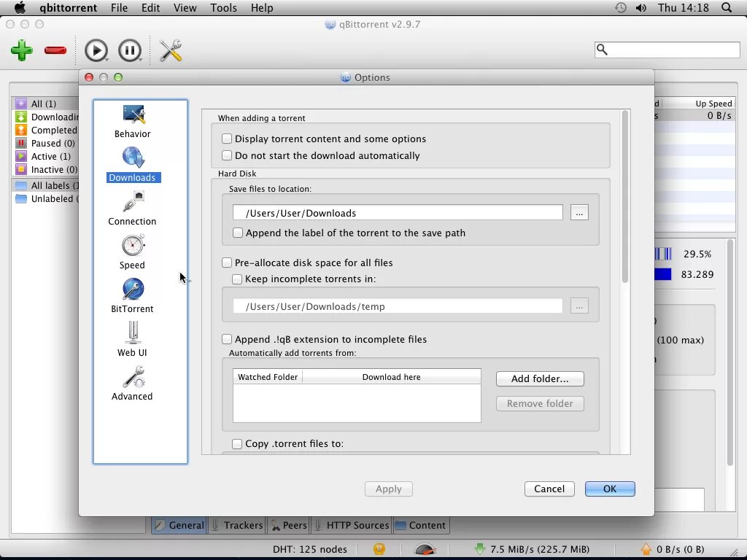
Task: Select the Downloads options category
Action: tap(133, 165)
